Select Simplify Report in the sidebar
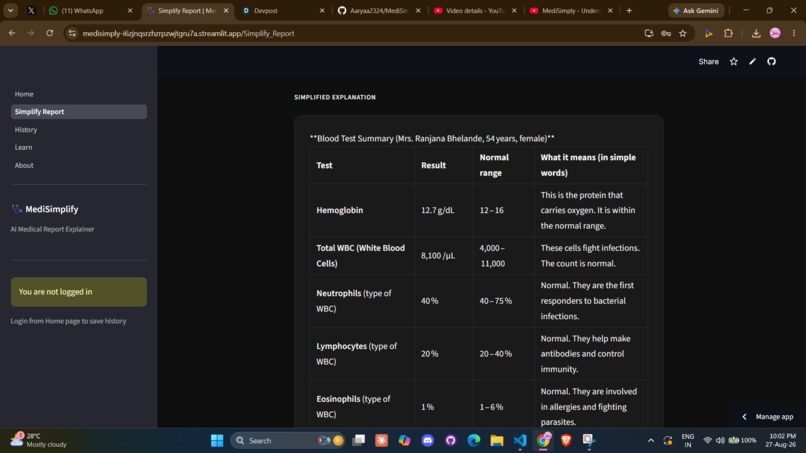This screenshot has height=453, width=806. tap(78, 112)
